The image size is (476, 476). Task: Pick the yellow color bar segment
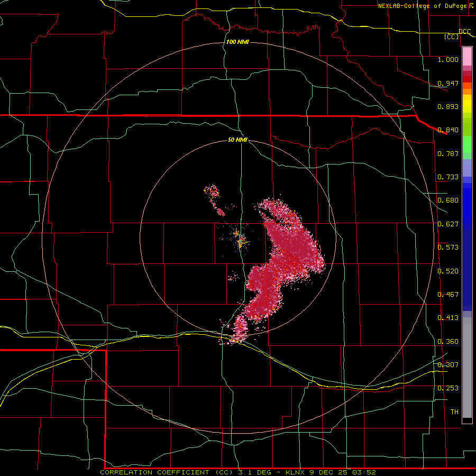467,104
